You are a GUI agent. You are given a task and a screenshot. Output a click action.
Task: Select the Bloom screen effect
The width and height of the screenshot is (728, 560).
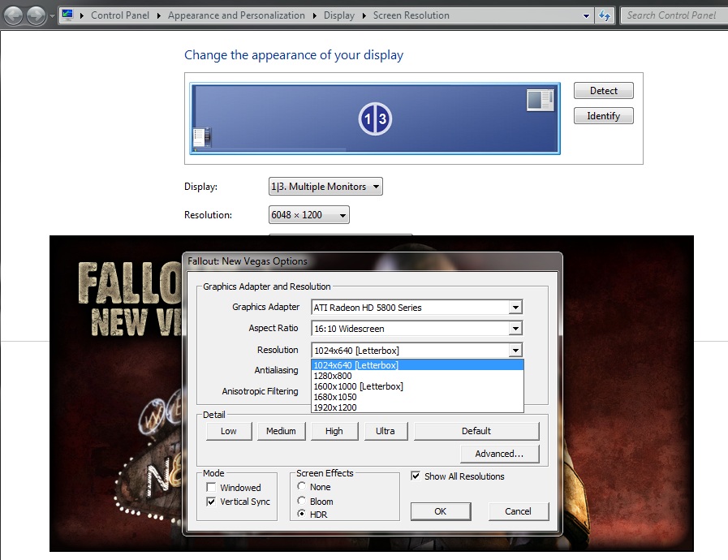coord(302,501)
